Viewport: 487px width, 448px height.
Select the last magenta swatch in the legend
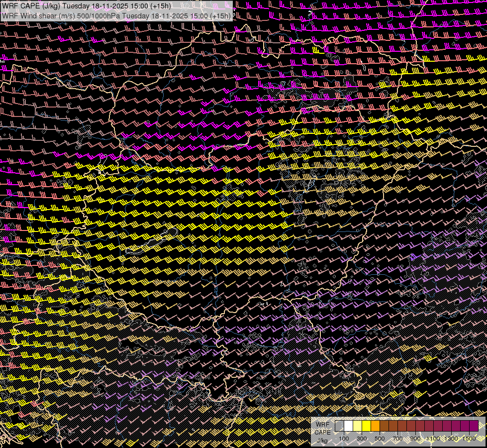[x=474, y=426]
